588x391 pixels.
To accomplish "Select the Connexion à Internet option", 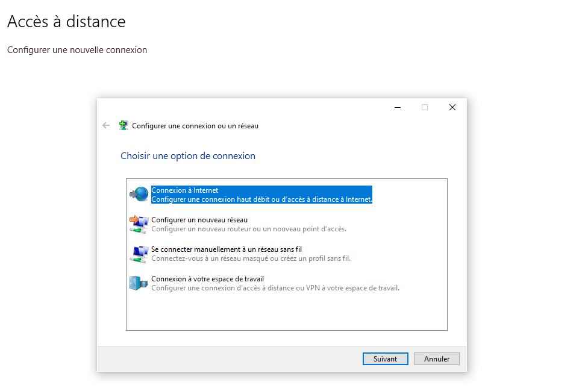I will (x=261, y=195).
